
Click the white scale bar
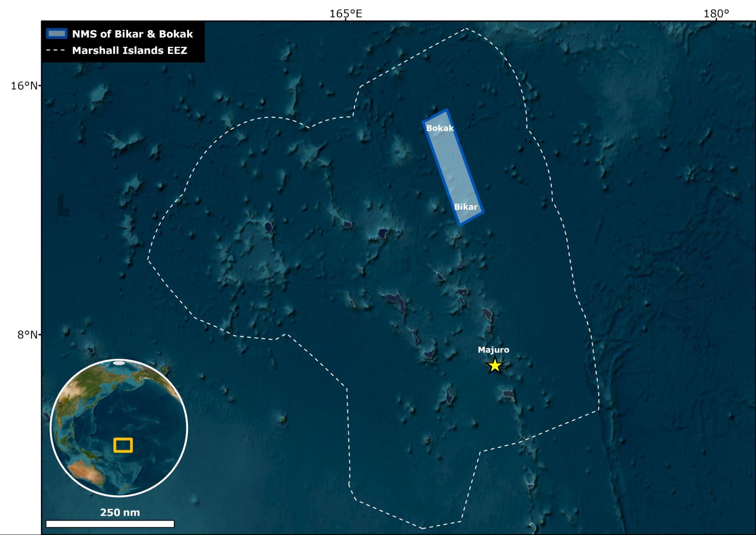[x=110, y=524]
